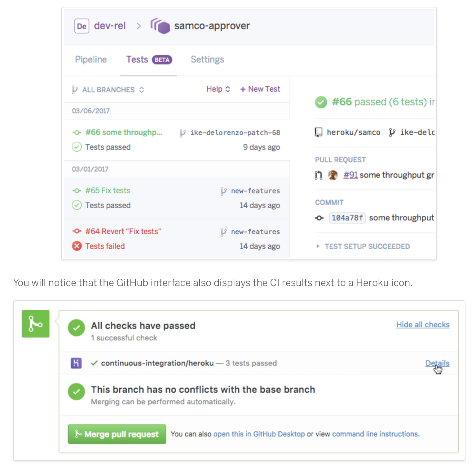
Task: Click commit hash 104a78f
Action: pos(347,218)
